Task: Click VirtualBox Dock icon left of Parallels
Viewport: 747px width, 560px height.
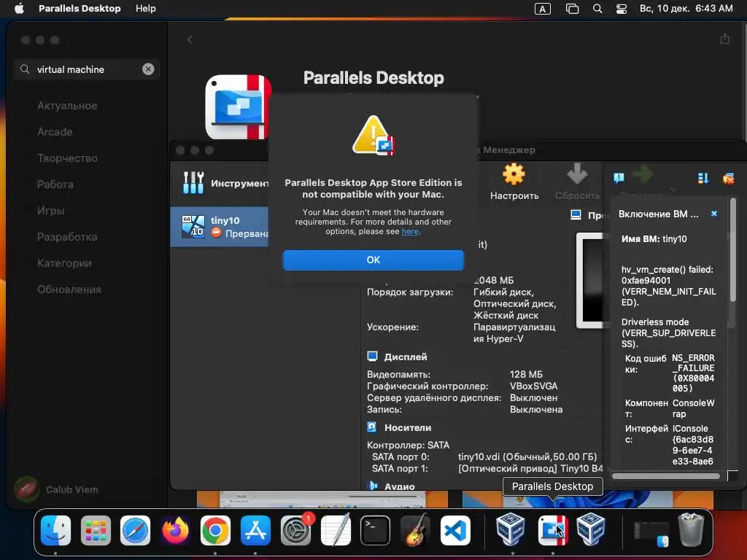Action: point(511,529)
